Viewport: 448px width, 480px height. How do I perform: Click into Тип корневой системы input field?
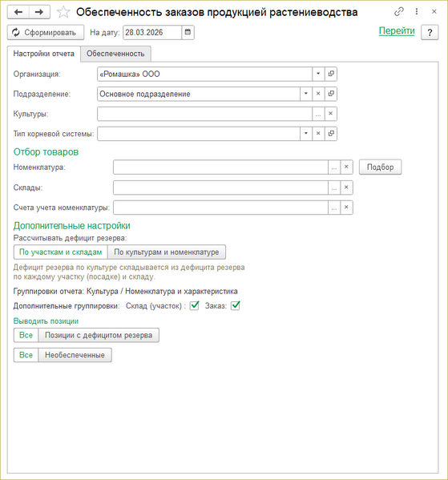point(199,134)
